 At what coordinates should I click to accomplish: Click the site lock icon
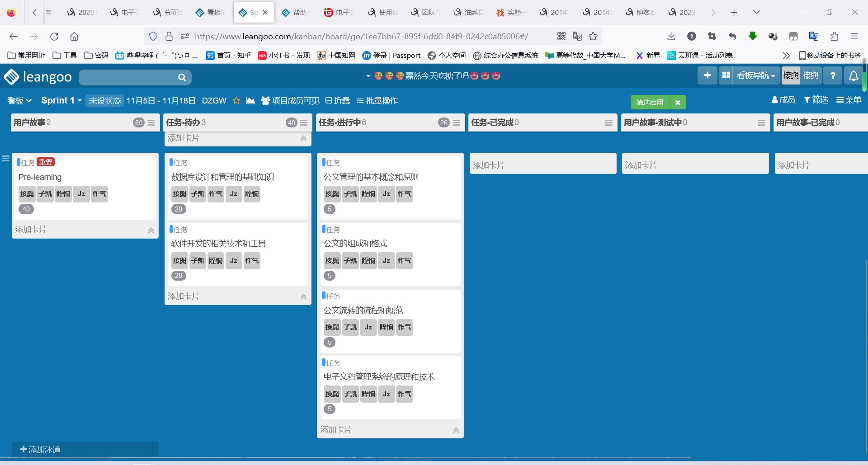169,36
